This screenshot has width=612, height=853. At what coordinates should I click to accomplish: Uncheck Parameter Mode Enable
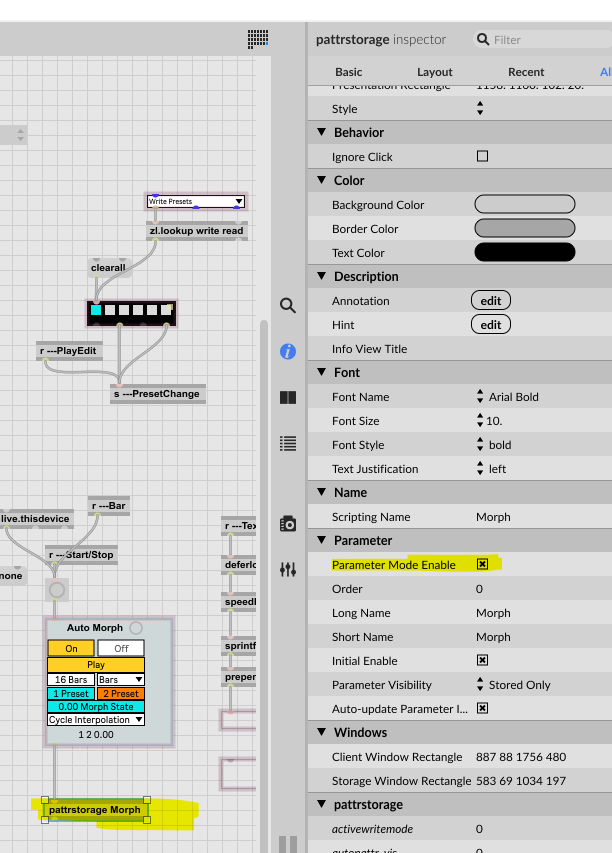coord(482,565)
